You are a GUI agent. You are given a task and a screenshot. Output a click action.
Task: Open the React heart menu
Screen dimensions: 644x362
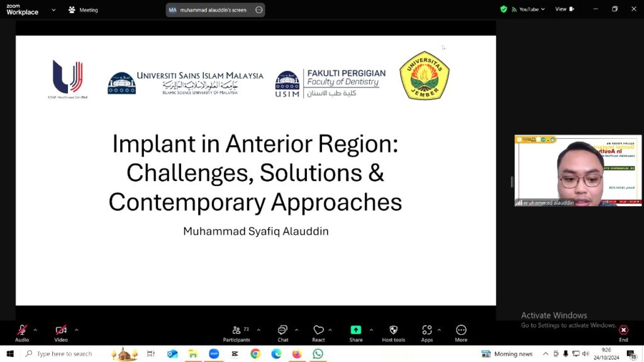click(x=318, y=333)
